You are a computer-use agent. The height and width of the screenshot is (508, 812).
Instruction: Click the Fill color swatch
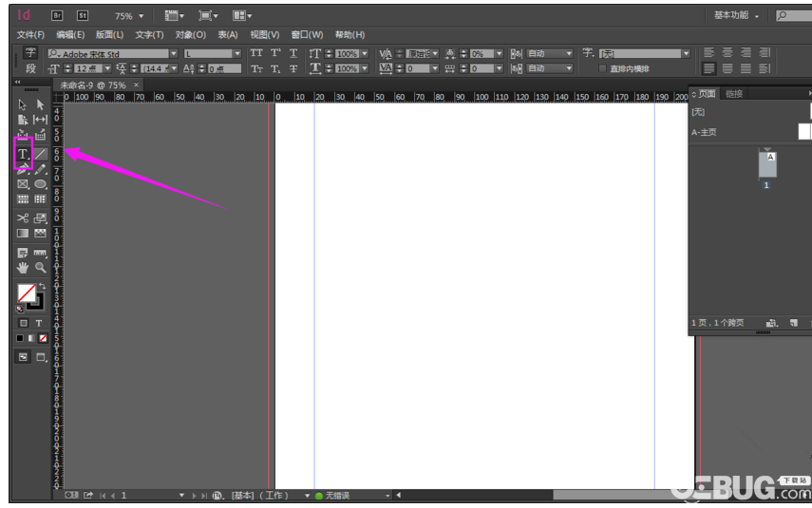[x=27, y=293]
